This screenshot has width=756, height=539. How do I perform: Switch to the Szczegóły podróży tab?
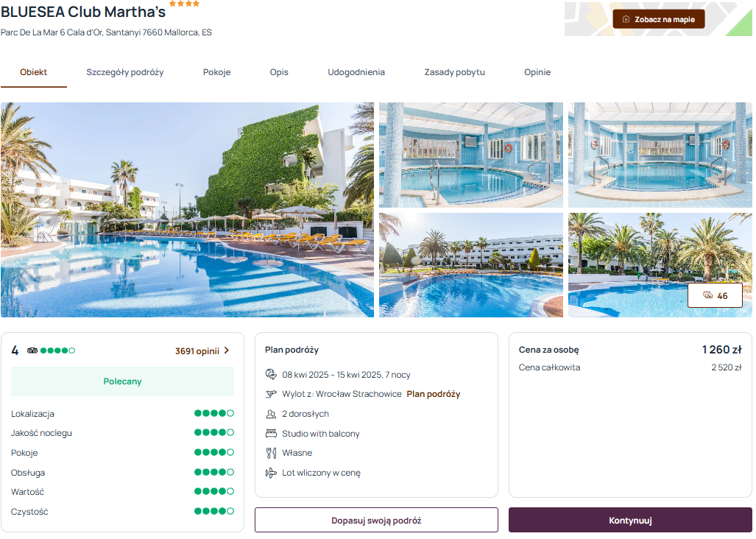(125, 72)
